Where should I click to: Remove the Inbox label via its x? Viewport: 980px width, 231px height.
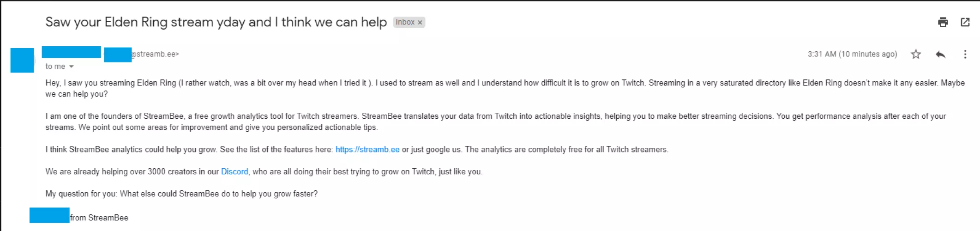[x=420, y=23]
